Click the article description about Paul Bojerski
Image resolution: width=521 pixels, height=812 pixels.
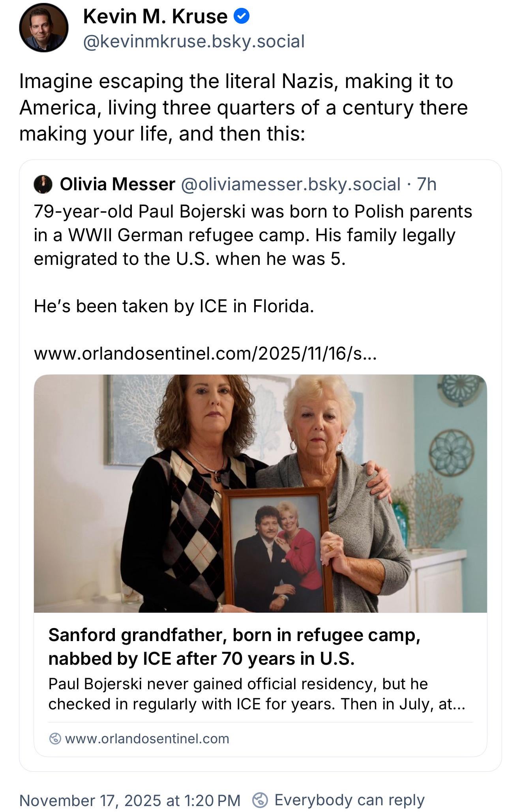coord(257,694)
